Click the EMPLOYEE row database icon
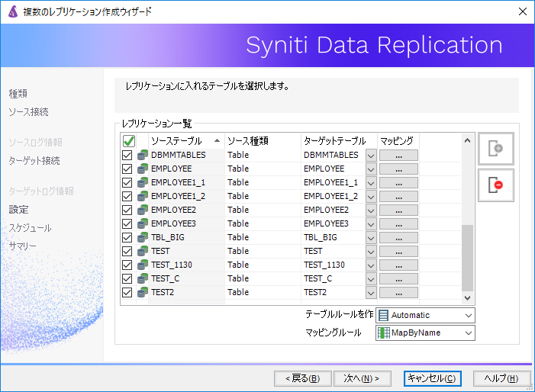The width and height of the screenshot is (535, 392). click(142, 169)
